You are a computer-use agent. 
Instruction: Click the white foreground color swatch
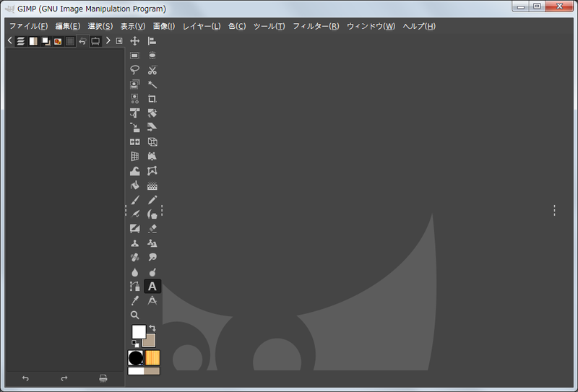[x=137, y=331]
